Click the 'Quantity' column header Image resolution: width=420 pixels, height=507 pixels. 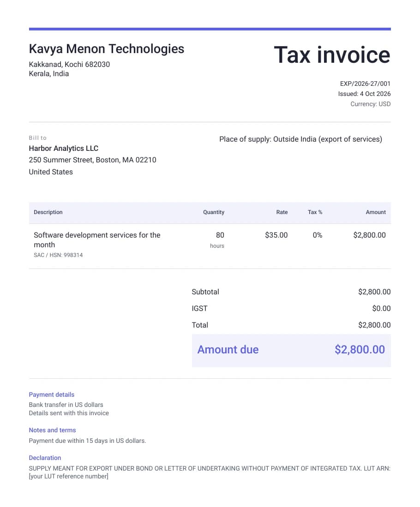pos(214,212)
